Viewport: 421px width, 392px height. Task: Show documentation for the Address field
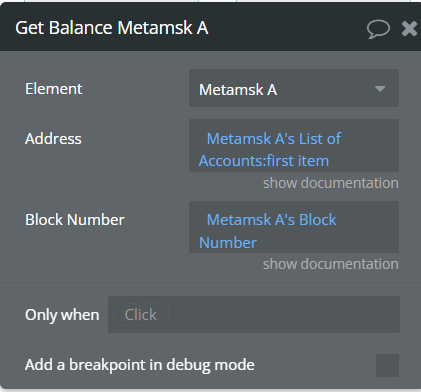coord(331,183)
